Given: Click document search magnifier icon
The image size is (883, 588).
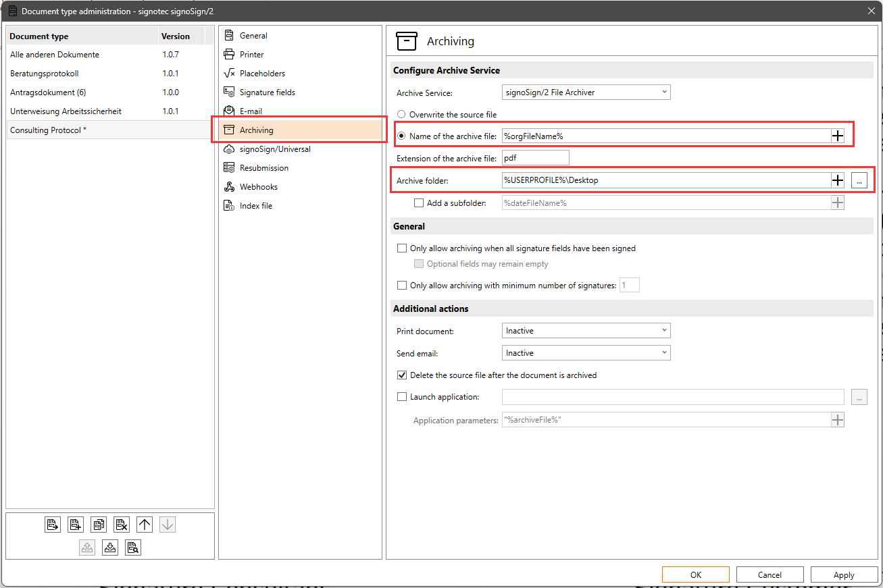Looking at the screenshot, I should (x=133, y=547).
